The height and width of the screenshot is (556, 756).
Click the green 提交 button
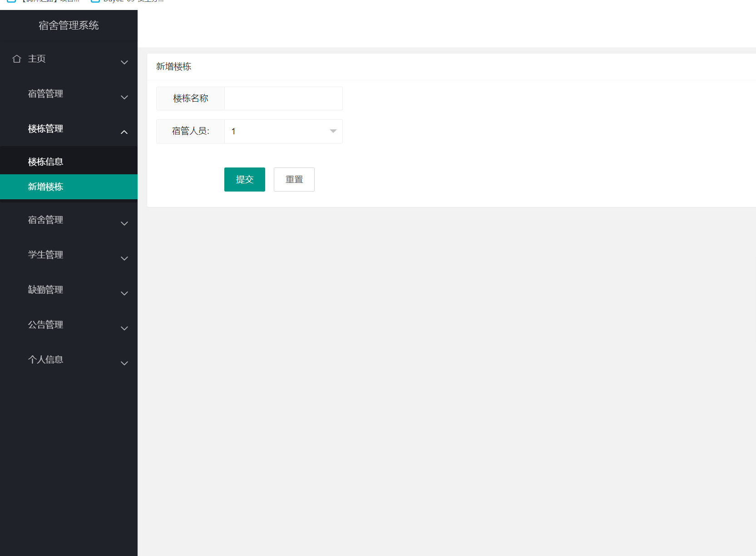tap(245, 179)
